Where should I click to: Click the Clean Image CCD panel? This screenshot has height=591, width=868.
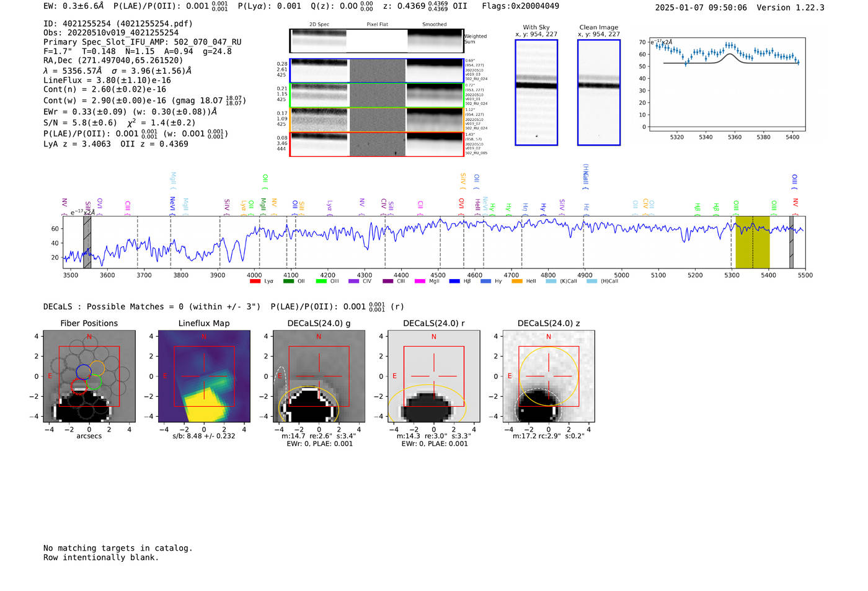(599, 92)
